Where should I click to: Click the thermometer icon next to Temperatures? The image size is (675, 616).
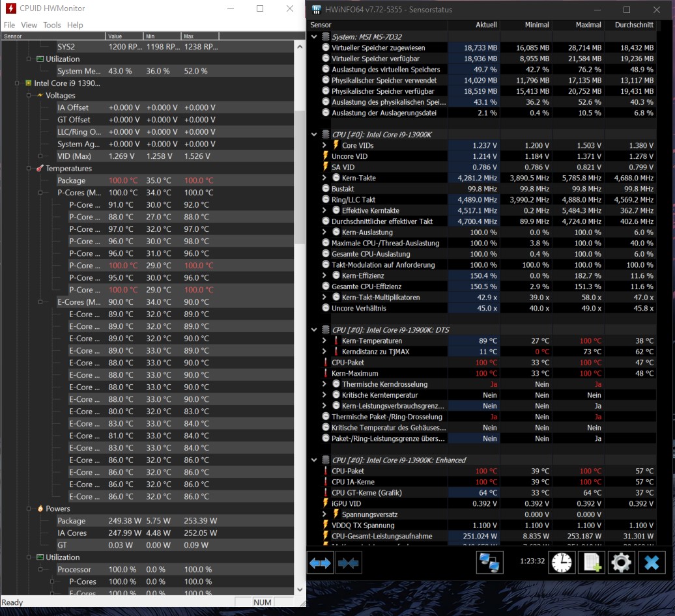point(40,168)
